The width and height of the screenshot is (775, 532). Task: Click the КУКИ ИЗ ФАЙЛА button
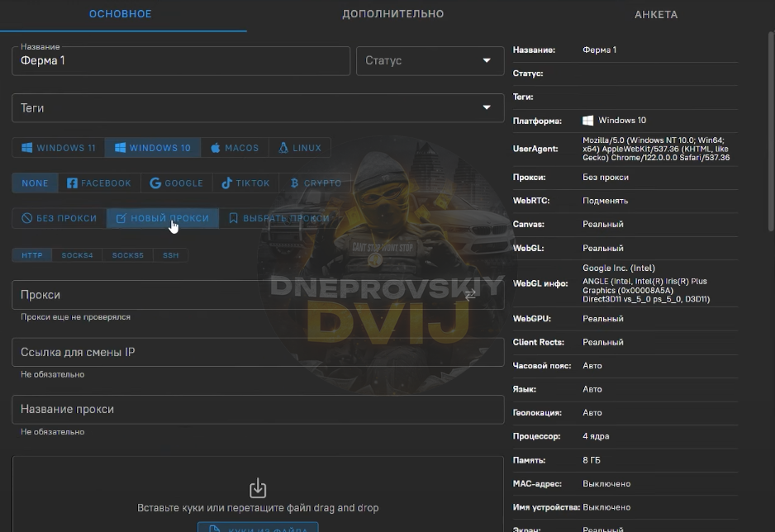tap(258, 527)
